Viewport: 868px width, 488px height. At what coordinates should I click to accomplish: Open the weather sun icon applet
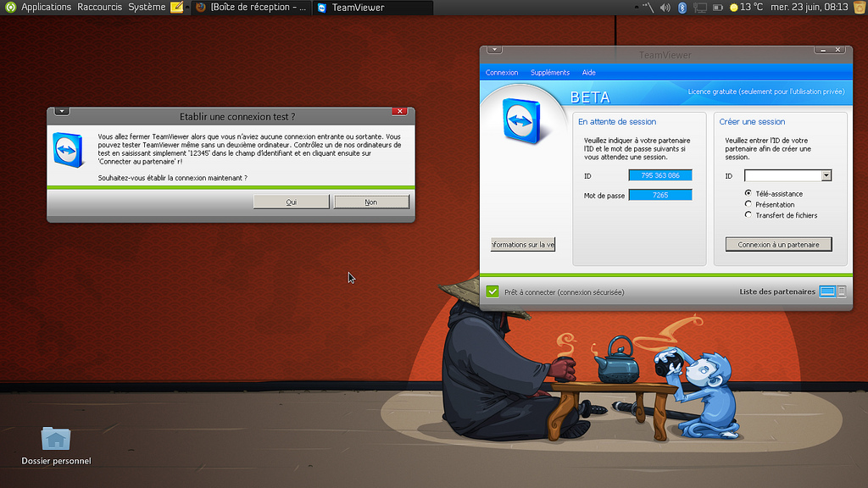733,7
